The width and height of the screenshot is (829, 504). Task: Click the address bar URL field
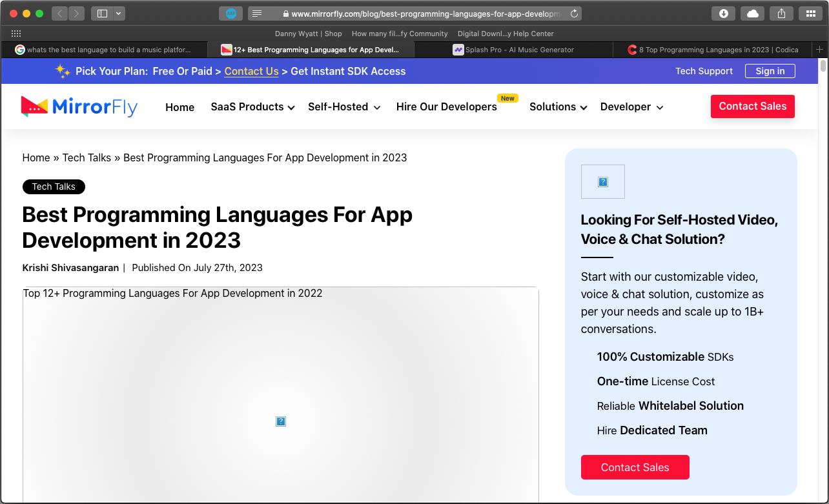point(414,14)
